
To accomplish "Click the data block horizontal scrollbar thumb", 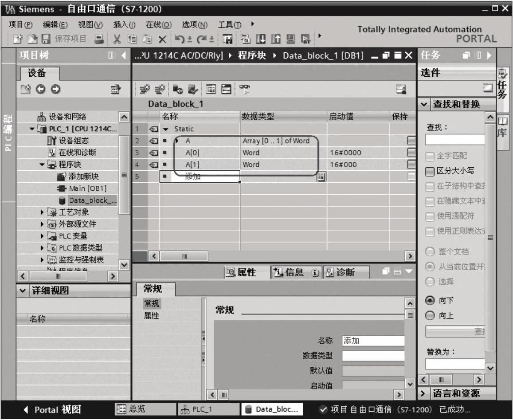I will click(x=184, y=256).
